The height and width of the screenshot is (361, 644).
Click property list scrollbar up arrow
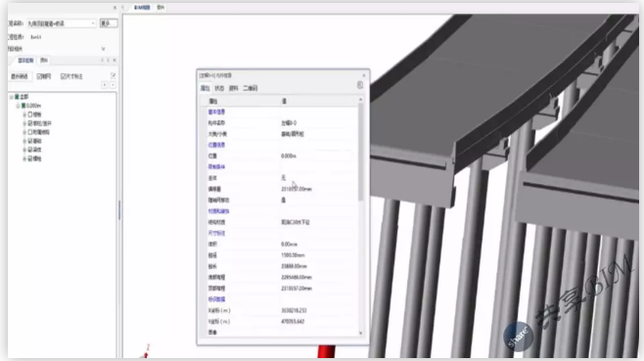(360, 100)
